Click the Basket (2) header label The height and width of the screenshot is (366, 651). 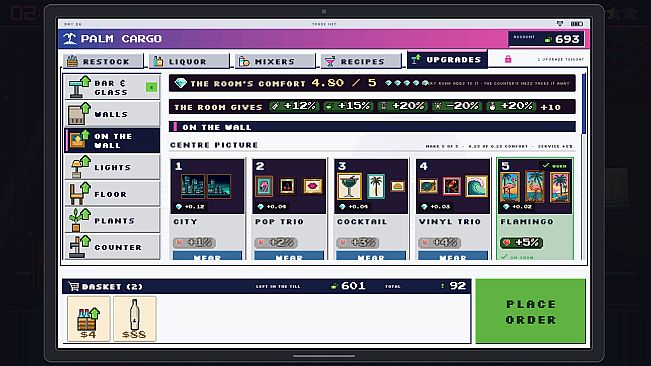(112, 287)
